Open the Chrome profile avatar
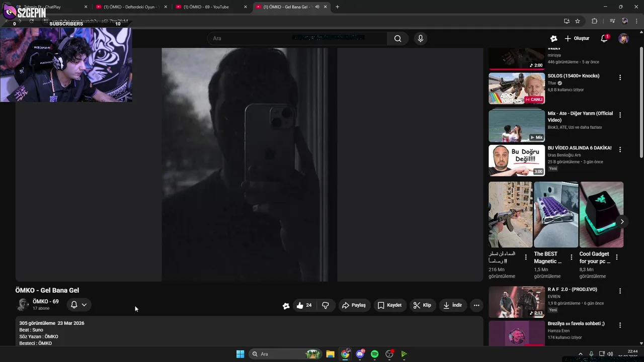 click(x=625, y=21)
